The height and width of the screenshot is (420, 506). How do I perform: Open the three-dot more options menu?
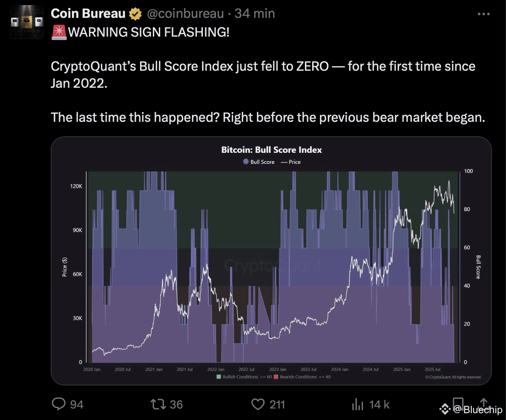click(484, 14)
